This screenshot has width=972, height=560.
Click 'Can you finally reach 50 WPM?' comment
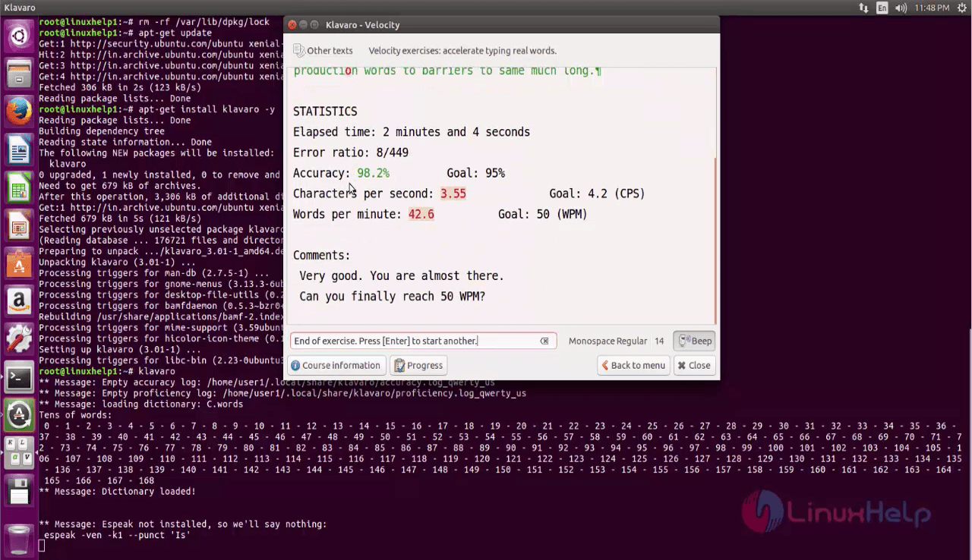(392, 296)
